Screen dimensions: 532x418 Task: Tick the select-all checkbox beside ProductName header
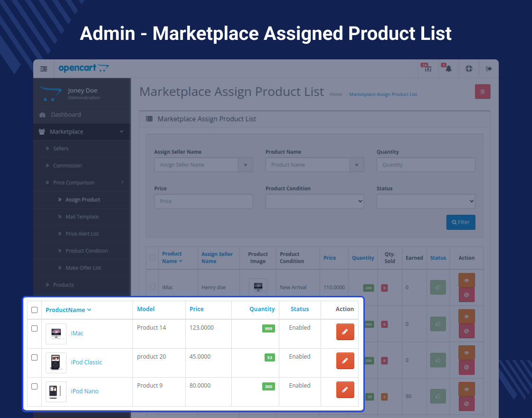click(34, 310)
